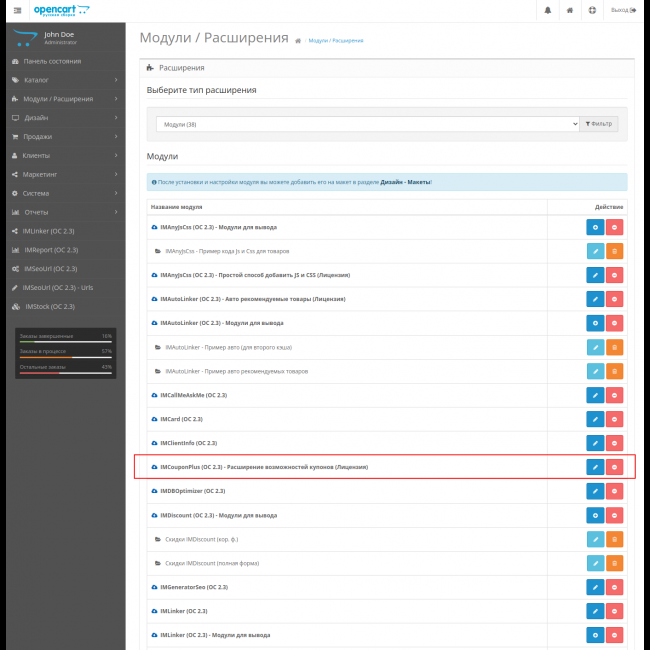Uninstall the IMDBOptimizer module

[614, 491]
